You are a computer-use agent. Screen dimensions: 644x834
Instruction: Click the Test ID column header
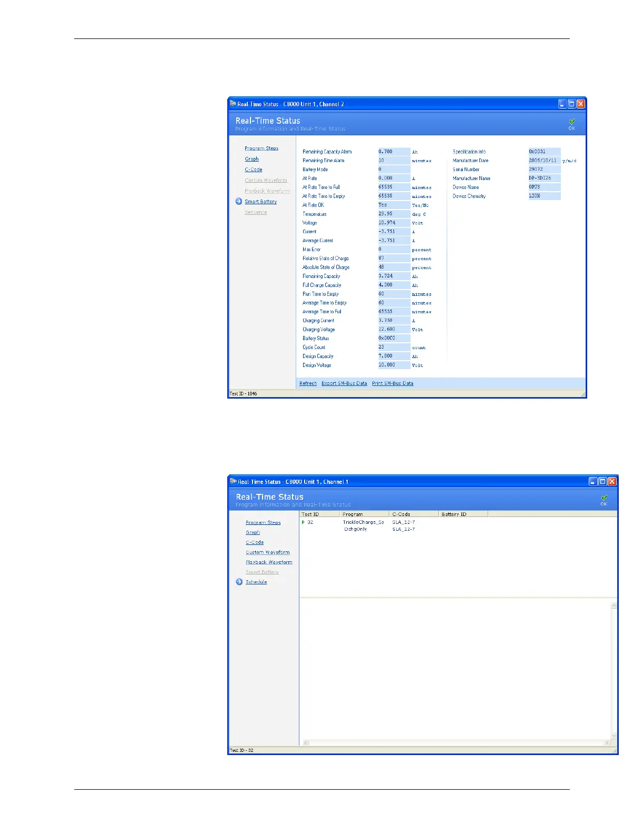[x=319, y=514]
